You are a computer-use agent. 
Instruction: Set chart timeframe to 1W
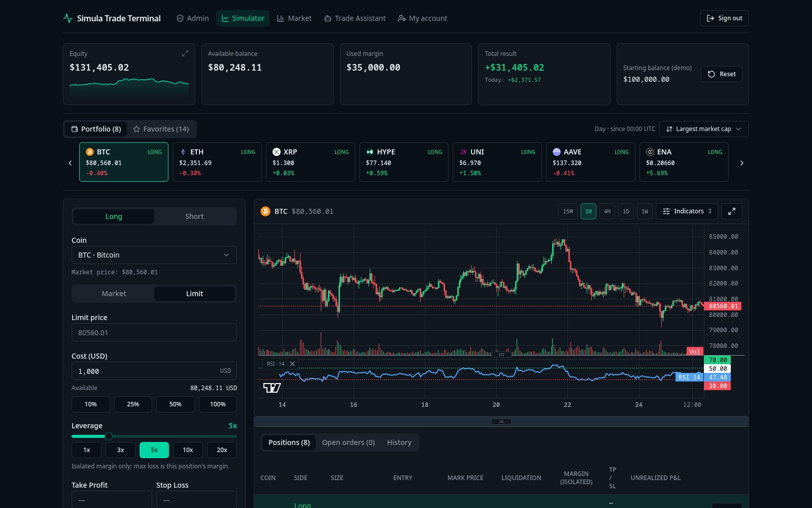[x=645, y=211]
